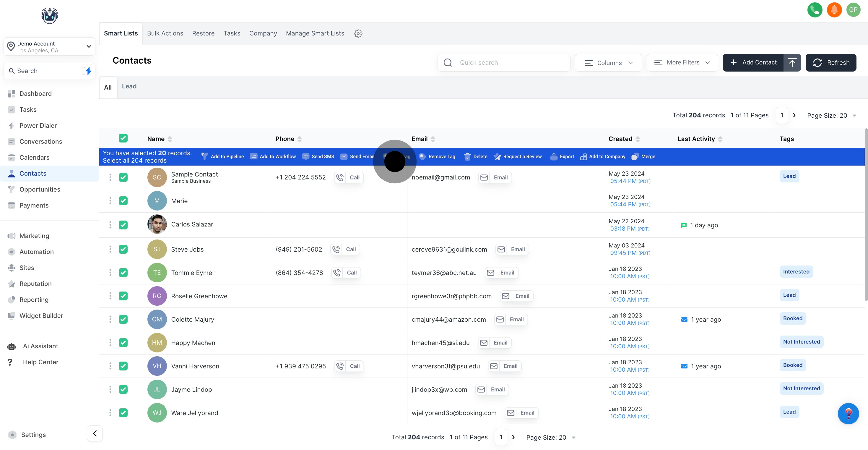Click Select all 204 records link

[x=134, y=161]
